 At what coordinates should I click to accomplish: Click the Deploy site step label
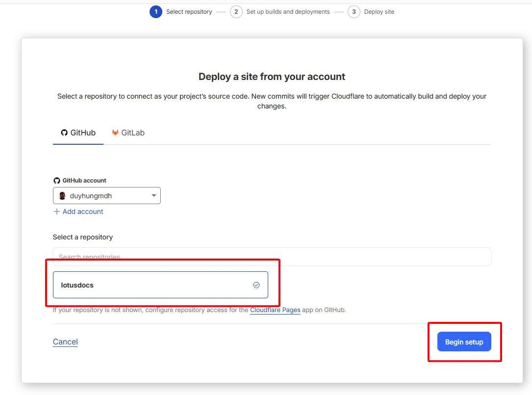click(380, 12)
